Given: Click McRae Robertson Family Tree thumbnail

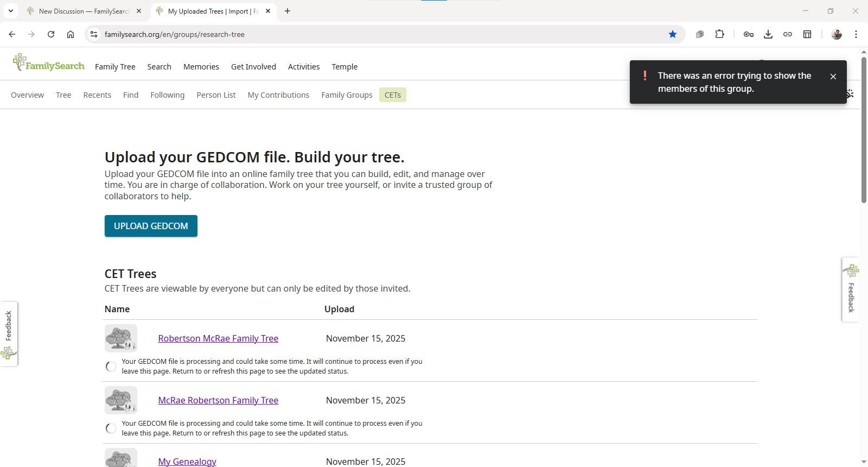Looking at the screenshot, I should coord(120,400).
